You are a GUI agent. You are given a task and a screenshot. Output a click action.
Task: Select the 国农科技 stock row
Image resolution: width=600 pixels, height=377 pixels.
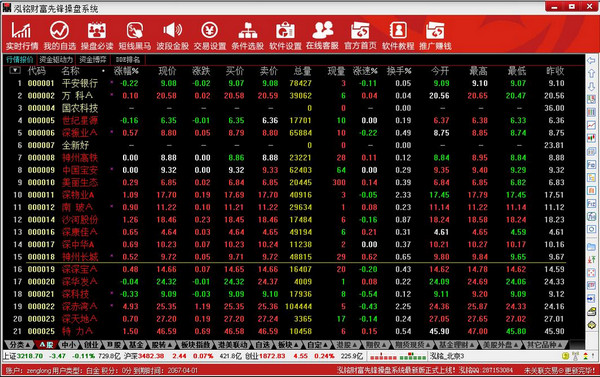click(289, 108)
